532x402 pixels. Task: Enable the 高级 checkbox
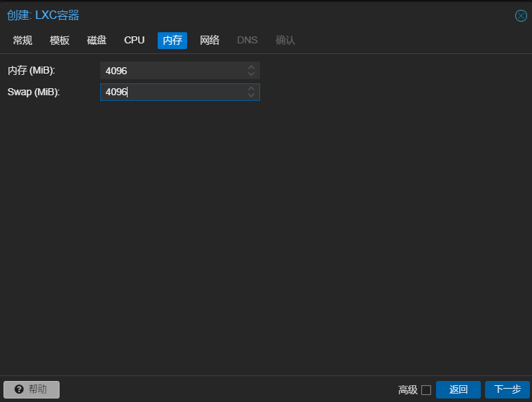pyautogui.click(x=426, y=390)
